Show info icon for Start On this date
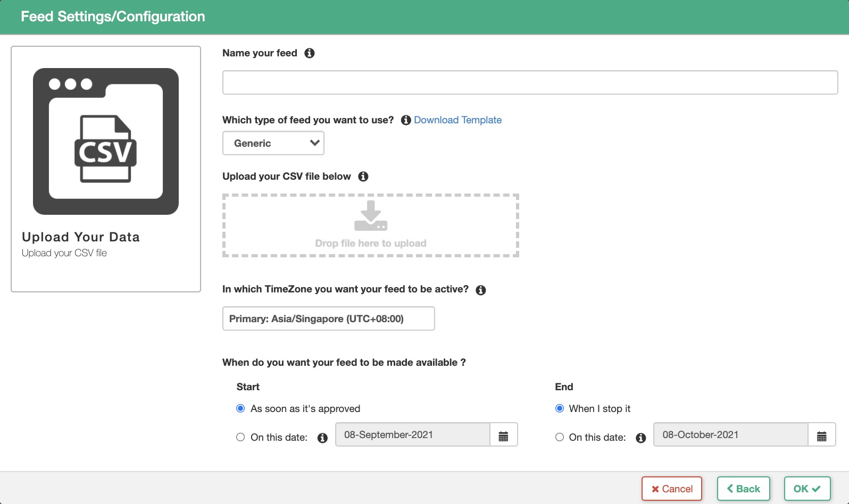This screenshot has width=849, height=504. pyautogui.click(x=322, y=438)
